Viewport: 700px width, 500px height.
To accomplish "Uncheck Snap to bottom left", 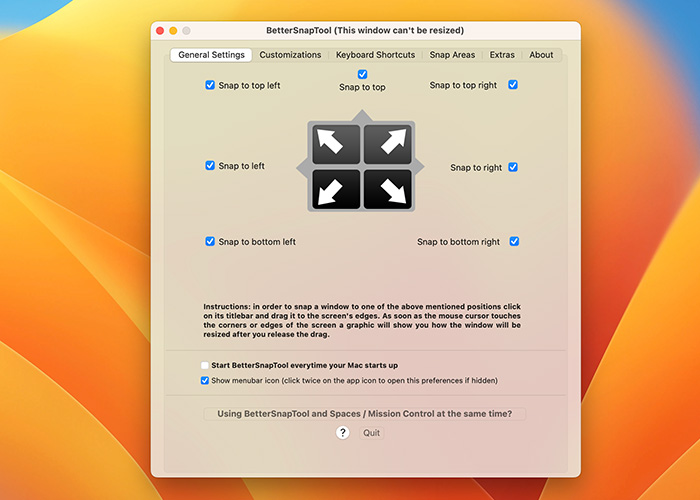I will click(x=210, y=242).
